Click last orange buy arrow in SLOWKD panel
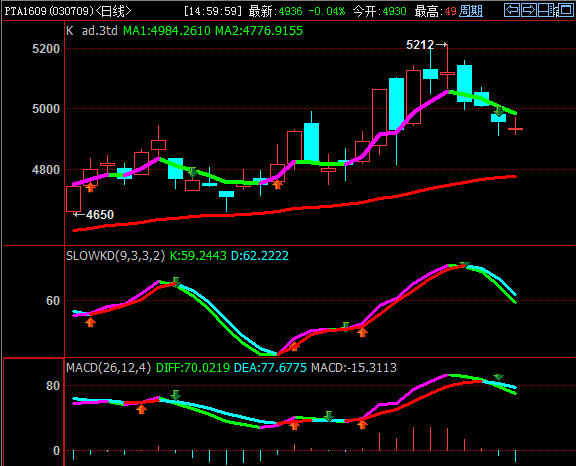576x466 pixels. click(362, 333)
